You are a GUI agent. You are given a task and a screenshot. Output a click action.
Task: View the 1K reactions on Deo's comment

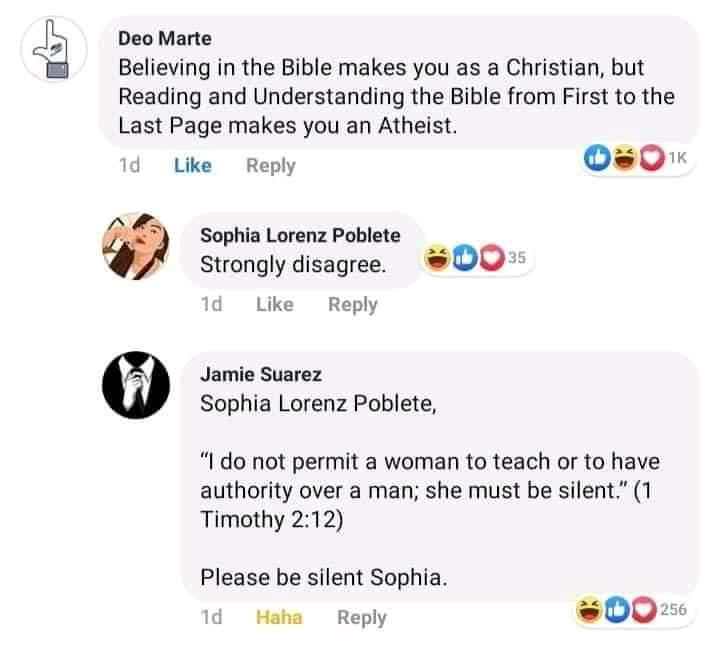click(677, 157)
